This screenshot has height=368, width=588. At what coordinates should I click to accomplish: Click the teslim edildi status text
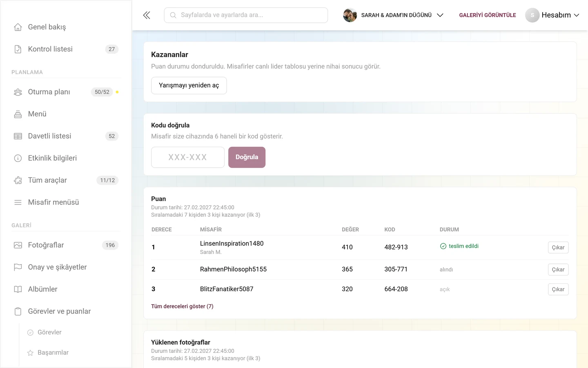click(463, 246)
